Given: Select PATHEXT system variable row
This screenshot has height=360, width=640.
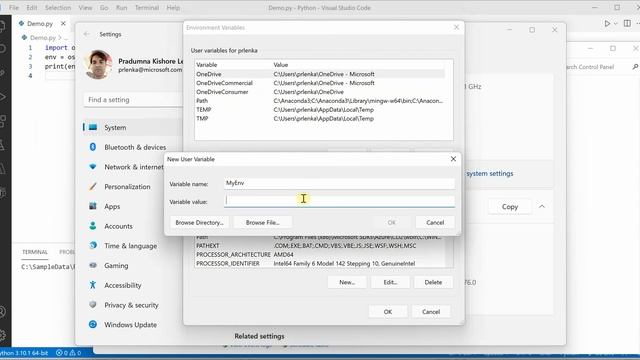Looking at the screenshot, I should (x=320, y=246).
